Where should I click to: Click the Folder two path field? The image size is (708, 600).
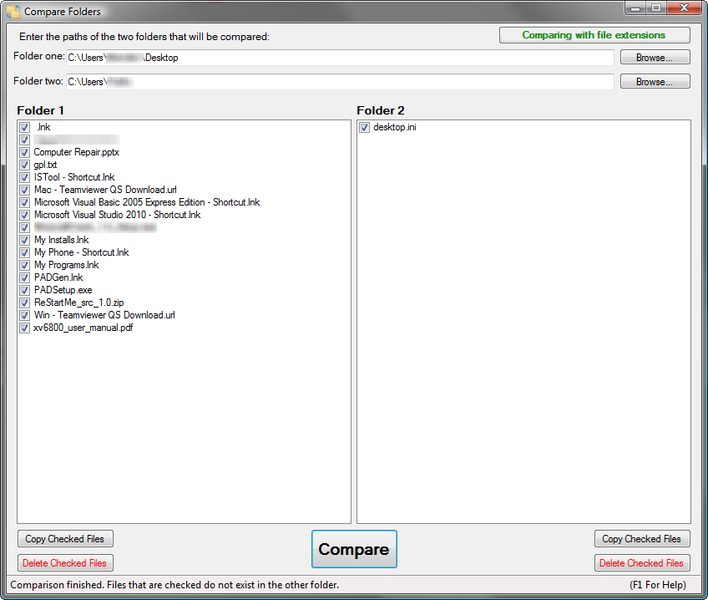[x=340, y=82]
